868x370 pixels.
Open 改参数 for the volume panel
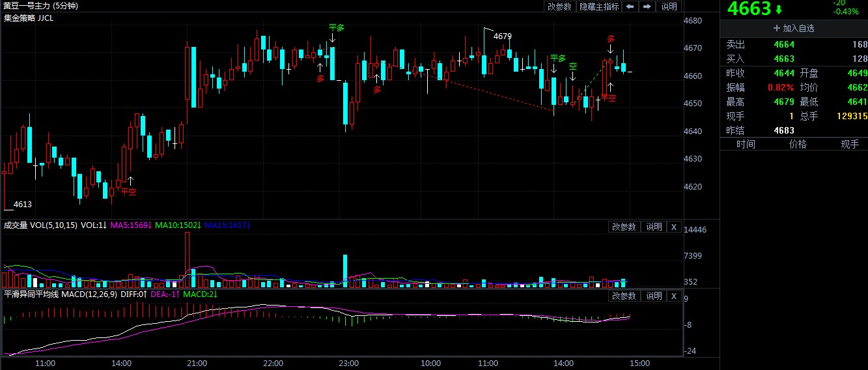(623, 227)
